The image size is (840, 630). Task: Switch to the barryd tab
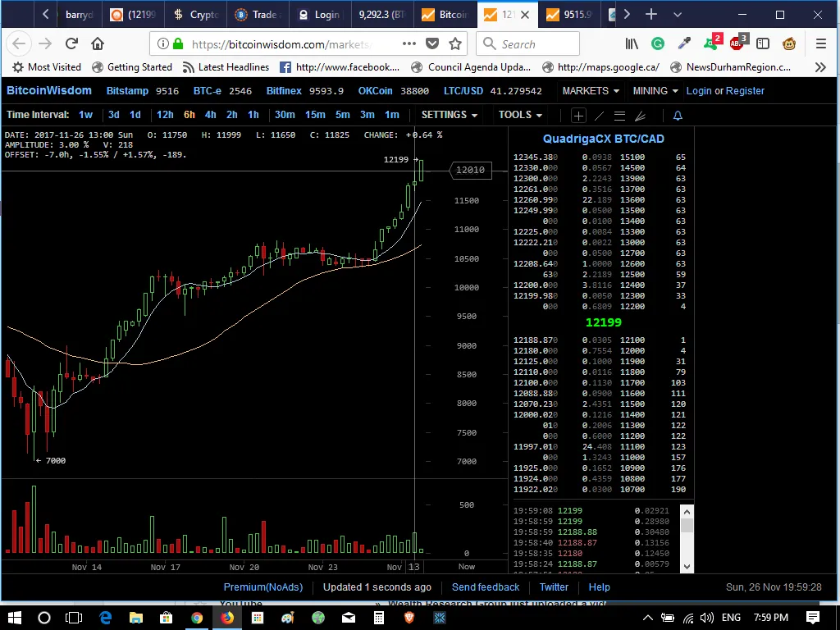click(78, 15)
